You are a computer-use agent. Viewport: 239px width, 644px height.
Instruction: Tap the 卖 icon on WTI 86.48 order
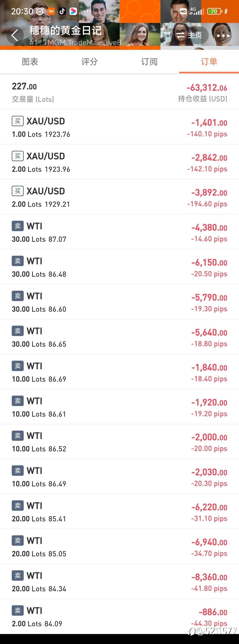[18, 261]
